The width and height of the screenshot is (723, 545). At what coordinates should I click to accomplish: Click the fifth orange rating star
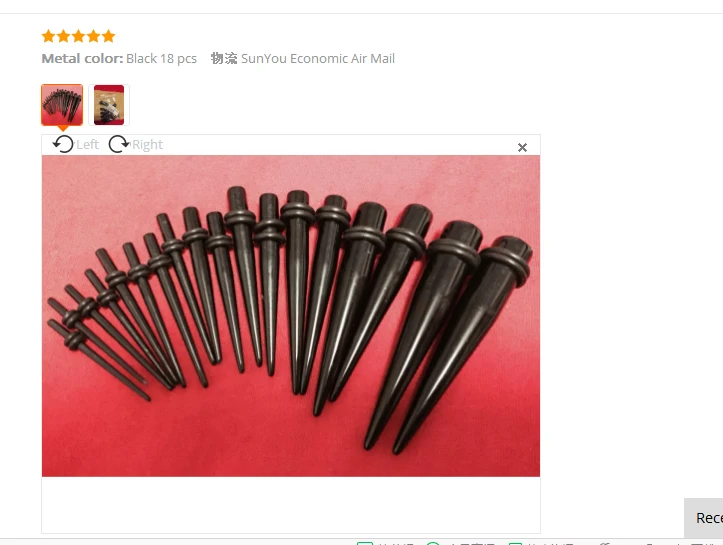coord(108,36)
